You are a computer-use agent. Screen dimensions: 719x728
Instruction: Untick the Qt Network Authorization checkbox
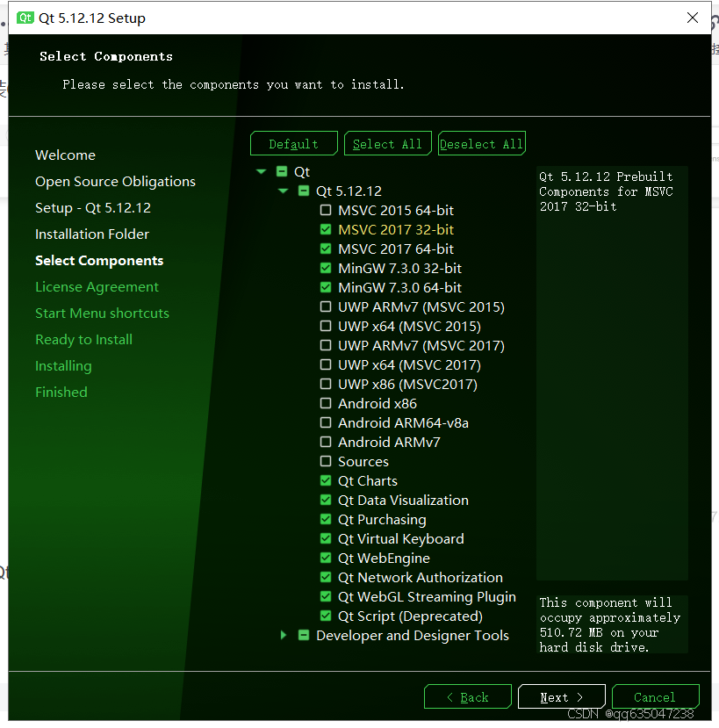click(326, 577)
